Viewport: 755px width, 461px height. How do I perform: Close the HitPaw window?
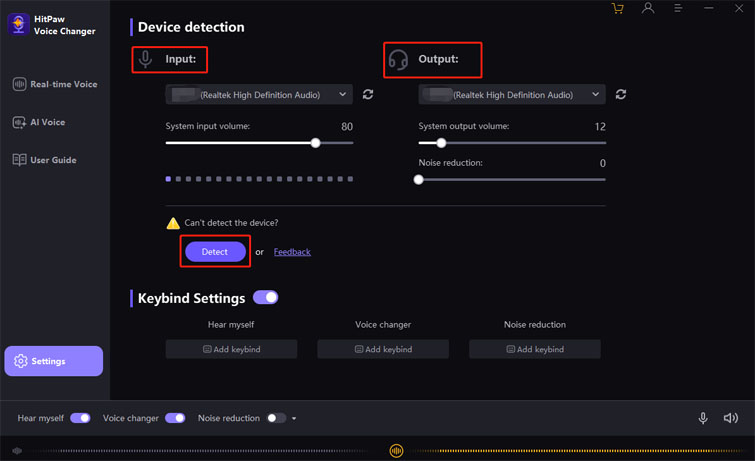coord(739,8)
